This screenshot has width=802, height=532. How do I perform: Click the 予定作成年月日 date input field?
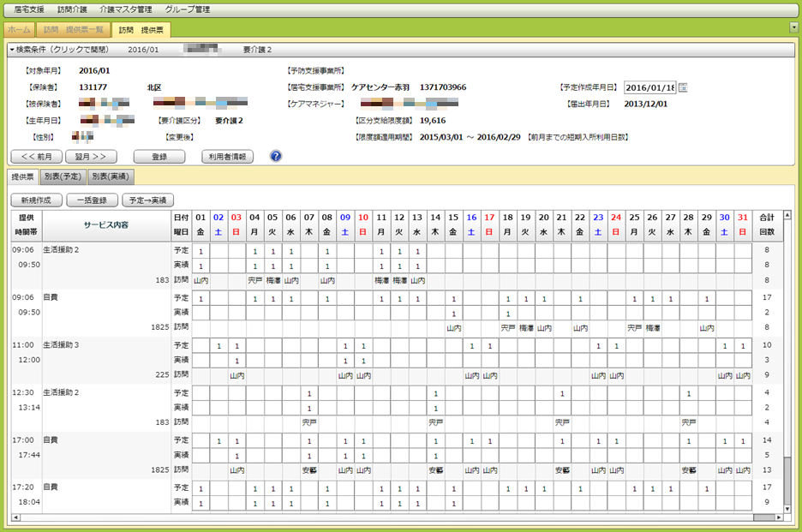pyautogui.click(x=649, y=87)
